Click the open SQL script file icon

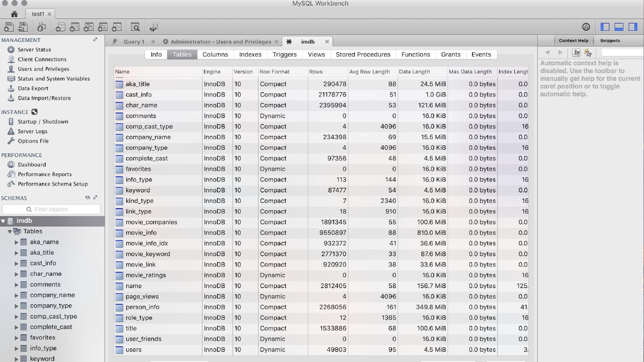click(x=23, y=27)
